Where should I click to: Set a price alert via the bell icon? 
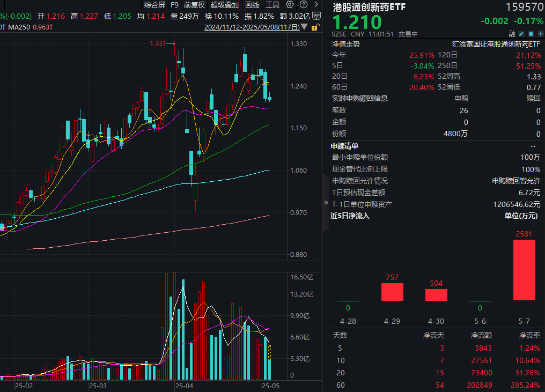(531, 33)
